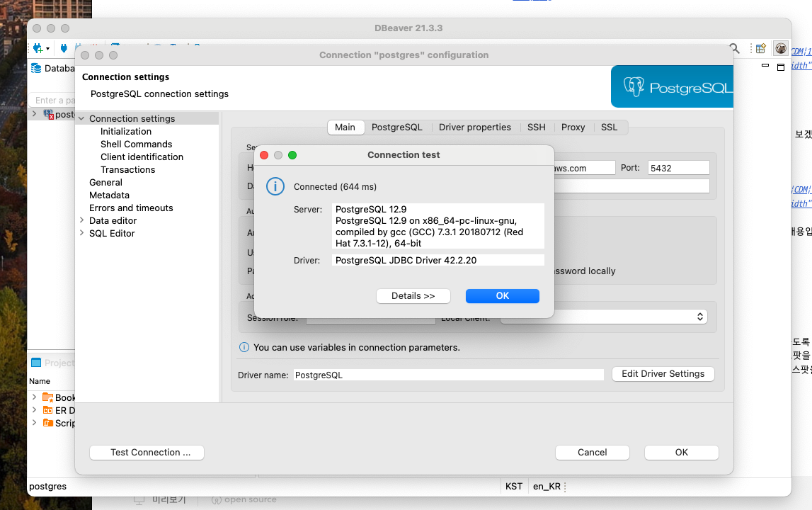The height and width of the screenshot is (510, 812).
Task: Click the blue Connect plug icon in the toolbar
Action: pos(64,48)
